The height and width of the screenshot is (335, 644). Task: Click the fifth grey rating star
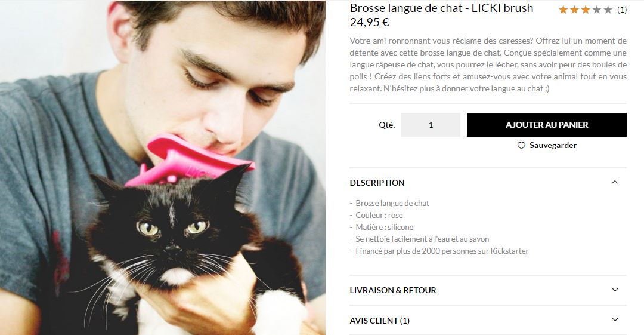pyautogui.click(x=608, y=10)
